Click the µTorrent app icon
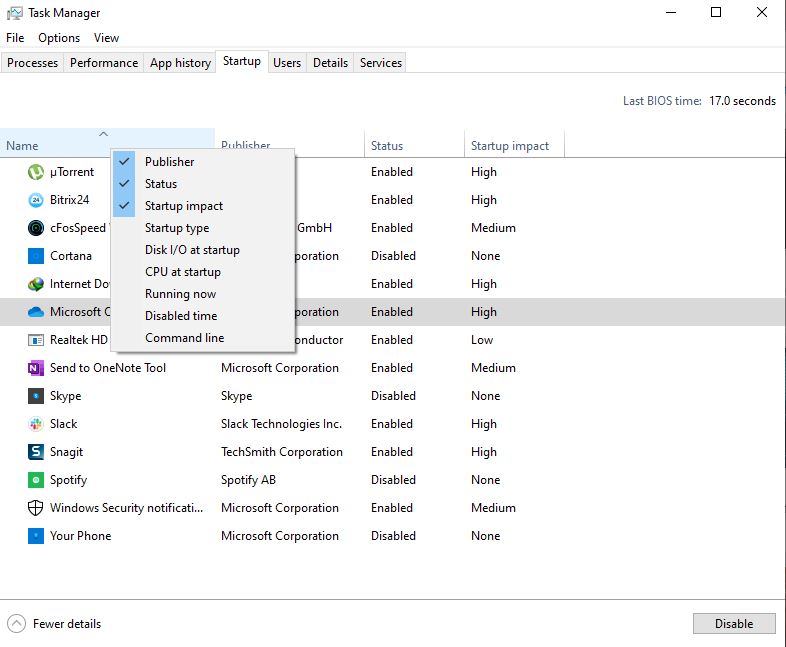This screenshot has height=647, width=786. coord(36,172)
